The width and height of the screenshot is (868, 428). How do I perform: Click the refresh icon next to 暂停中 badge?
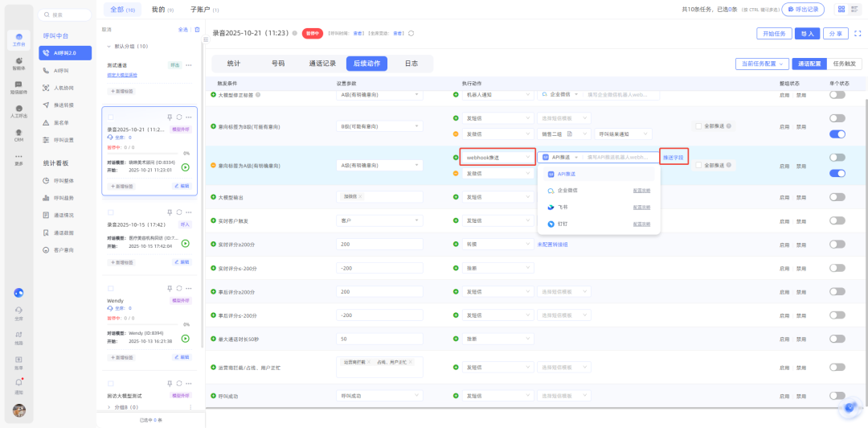pos(411,34)
